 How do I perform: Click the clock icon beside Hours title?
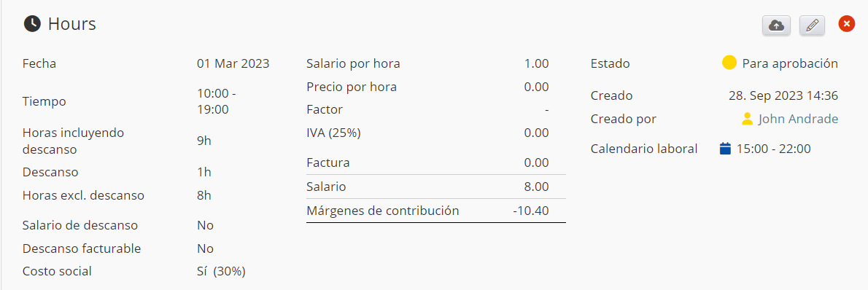click(x=32, y=24)
